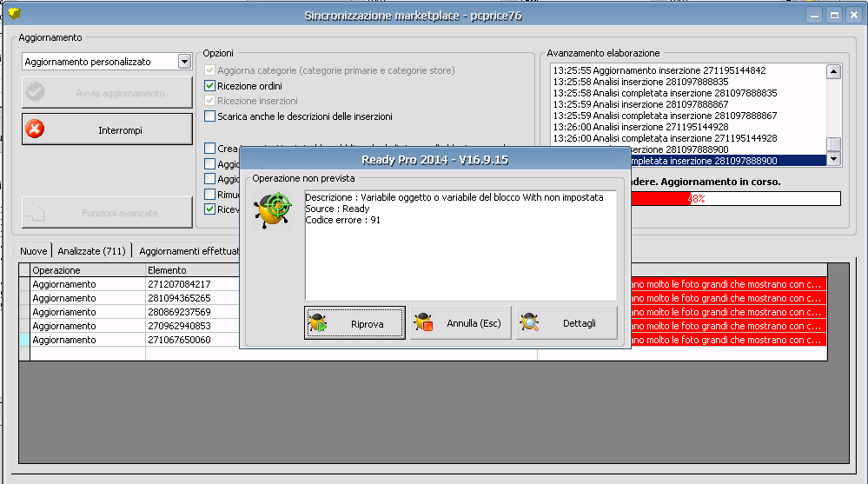
Task: Open the Aggiornamento personalizzato dropdown
Action: click(185, 62)
